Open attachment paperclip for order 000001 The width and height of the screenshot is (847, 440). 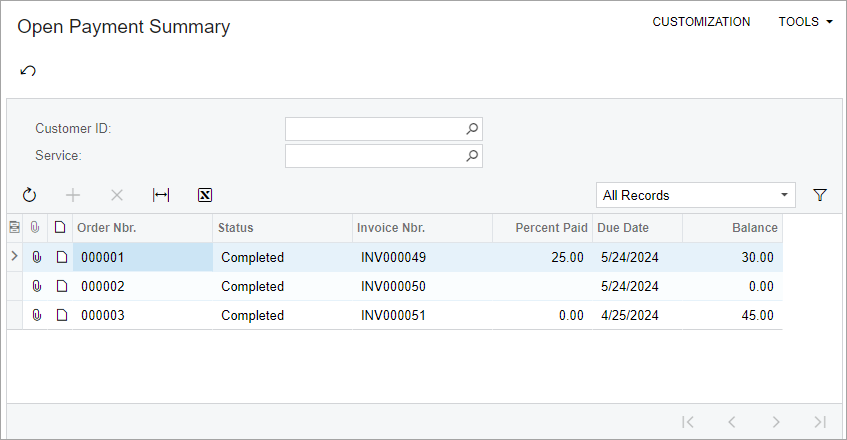point(37,257)
